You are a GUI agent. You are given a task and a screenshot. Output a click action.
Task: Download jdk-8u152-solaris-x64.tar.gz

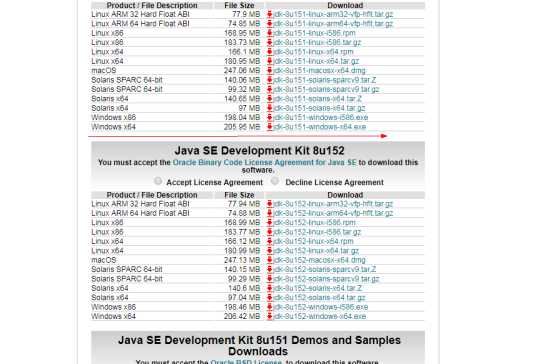pyautogui.click(x=319, y=298)
